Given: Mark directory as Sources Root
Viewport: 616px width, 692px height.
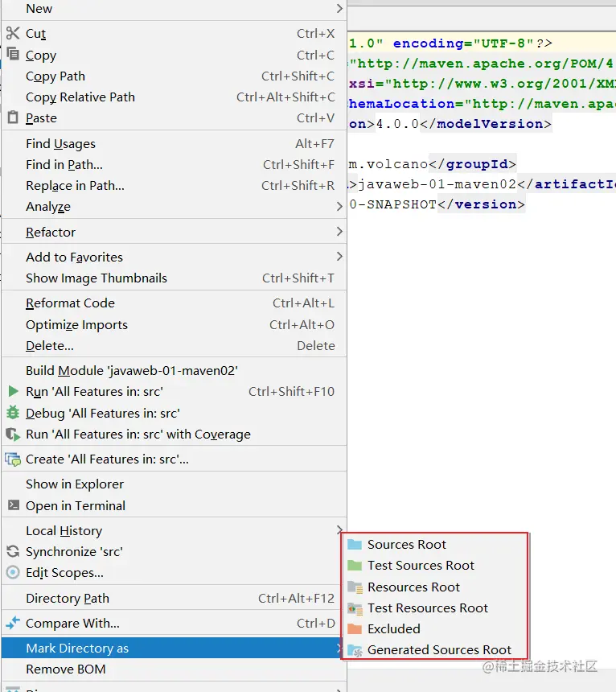Looking at the screenshot, I should pos(435,544).
